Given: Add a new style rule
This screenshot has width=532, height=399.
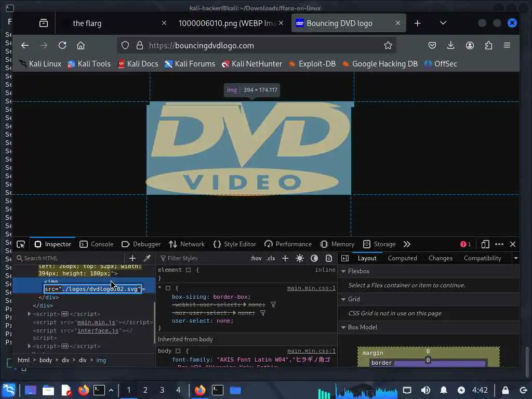Looking at the screenshot, I should click(285, 258).
